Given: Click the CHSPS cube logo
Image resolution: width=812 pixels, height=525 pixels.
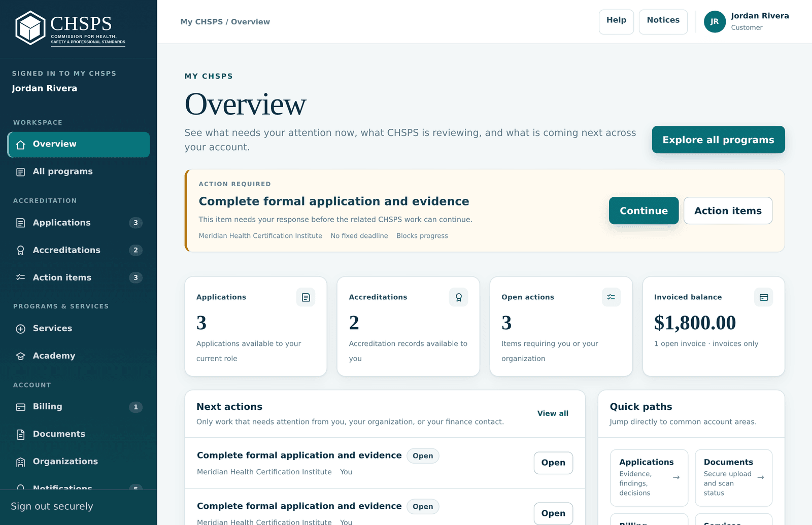Looking at the screenshot, I should (30, 28).
